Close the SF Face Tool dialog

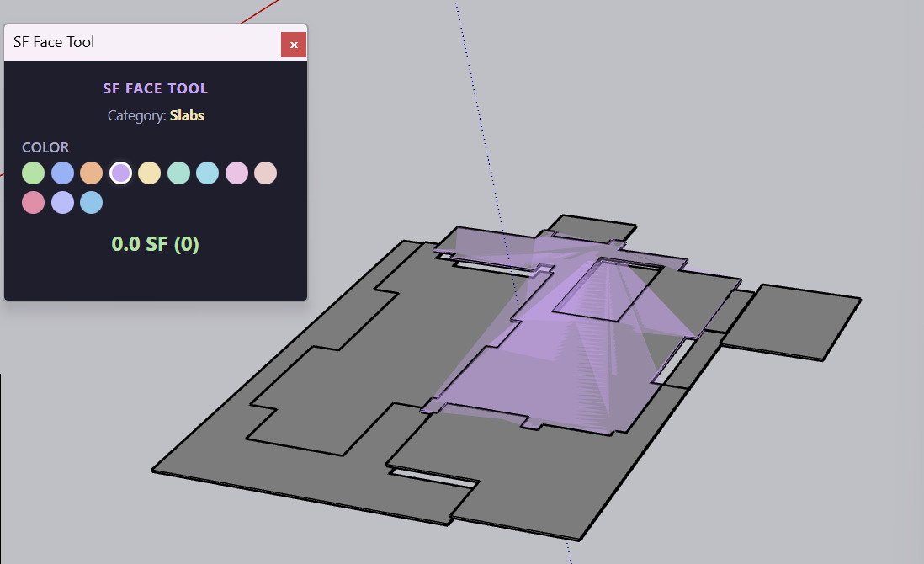294,45
